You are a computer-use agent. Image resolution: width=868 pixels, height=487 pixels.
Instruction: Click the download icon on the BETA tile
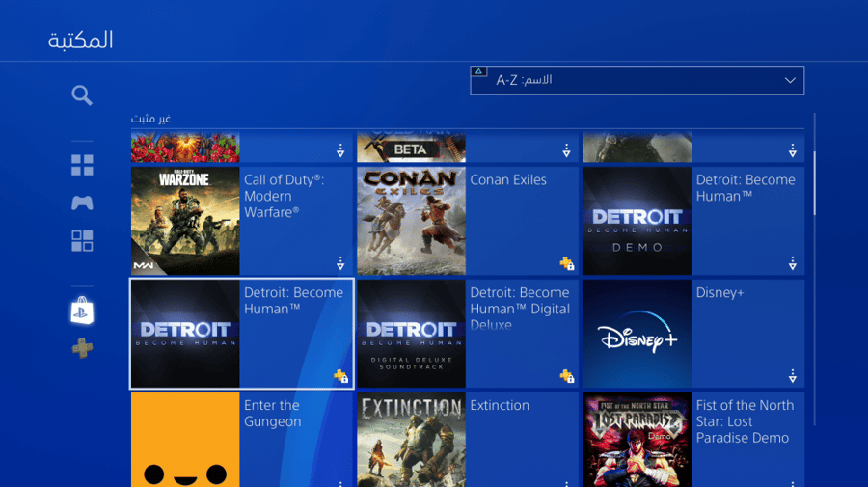566,150
